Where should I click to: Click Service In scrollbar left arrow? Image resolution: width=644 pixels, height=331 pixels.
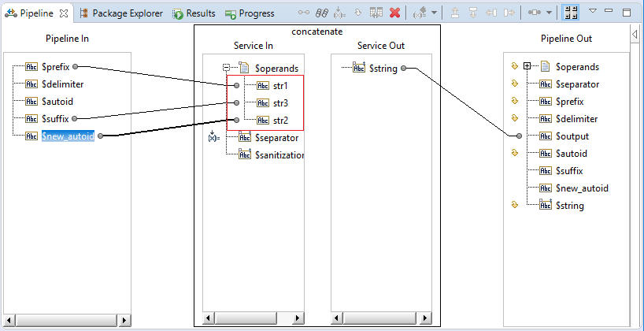(209, 318)
